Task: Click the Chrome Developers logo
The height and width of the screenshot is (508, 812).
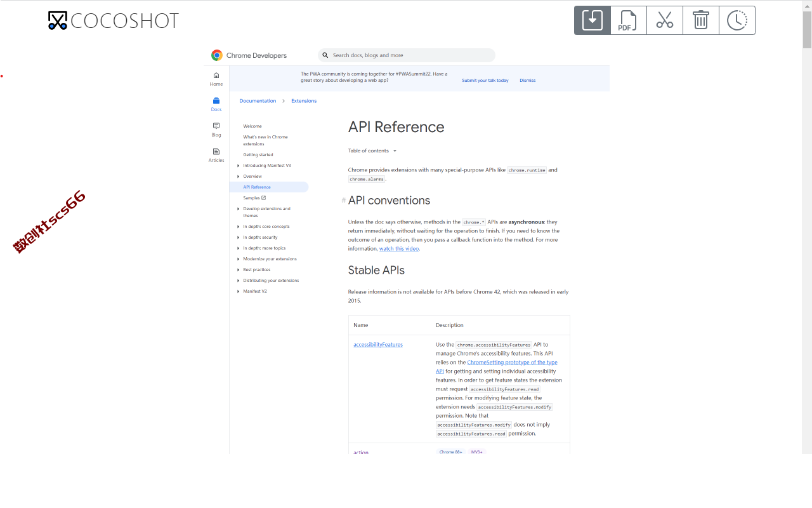Action: 249,55
